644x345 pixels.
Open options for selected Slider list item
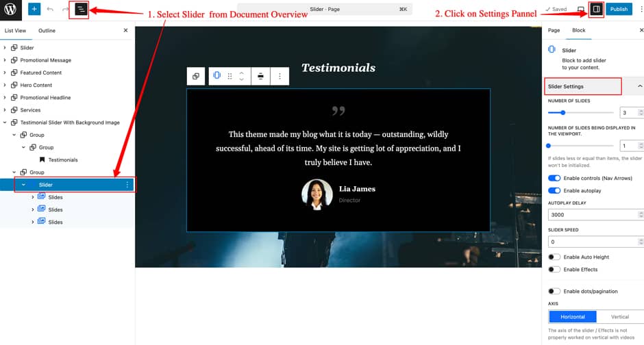tap(127, 185)
